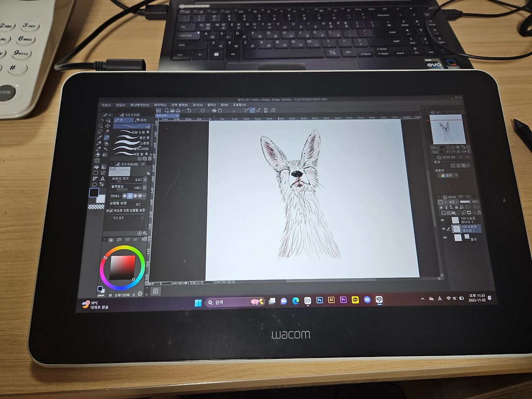
Task: Open the save options dropdown arrow in command bar
Action: tap(182, 111)
